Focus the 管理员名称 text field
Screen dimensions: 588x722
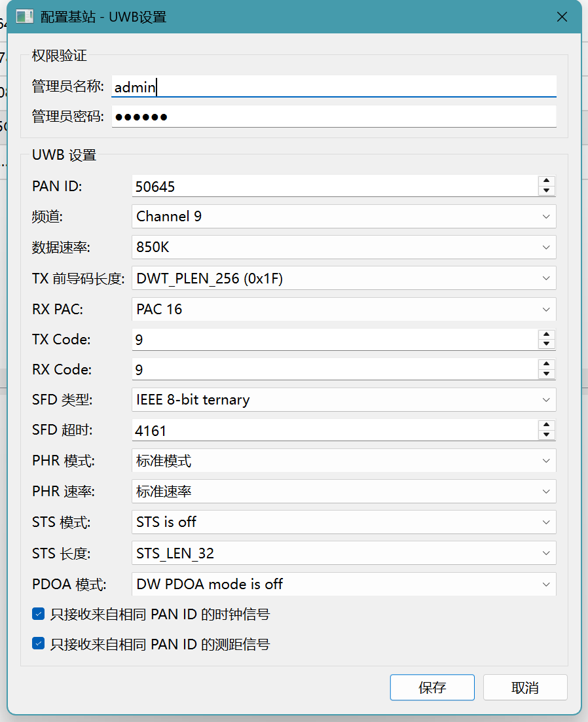click(334, 86)
